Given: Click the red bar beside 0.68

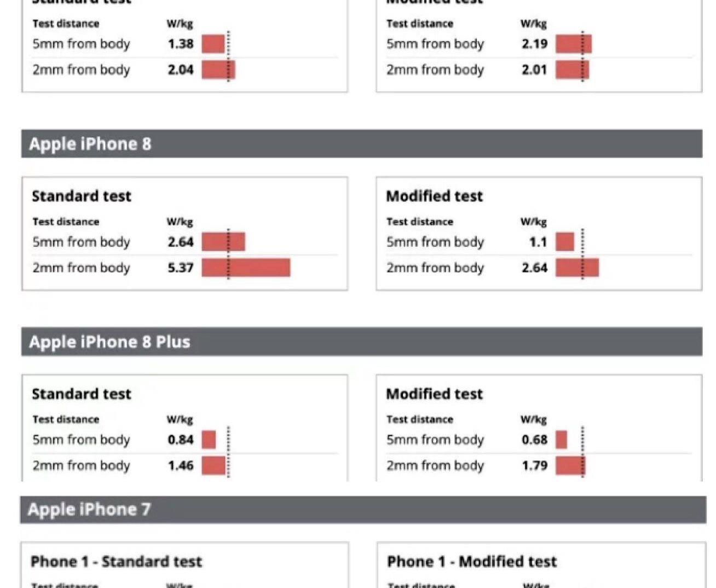Looking at the screenshot, I should (x=561, y=440).
